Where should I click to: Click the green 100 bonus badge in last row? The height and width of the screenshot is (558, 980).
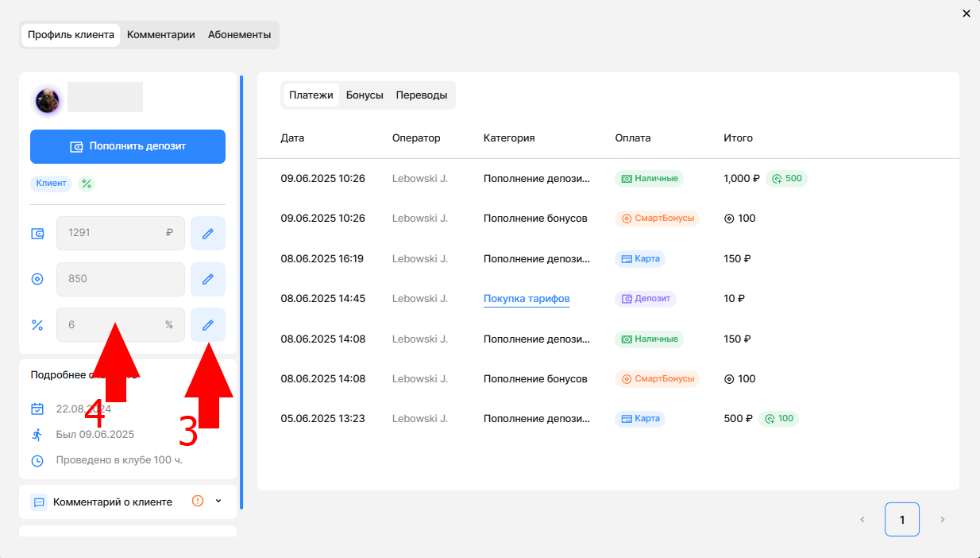pos(778,419)
